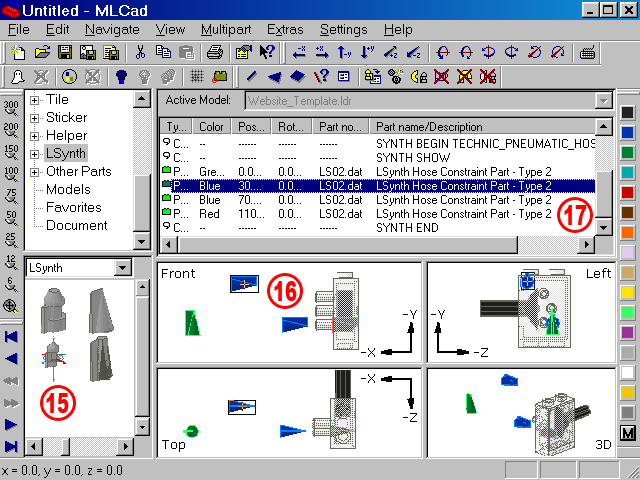Add a line primitive with the line icon
This screenshot has width=640, height=480.
(x=251, y=76)
